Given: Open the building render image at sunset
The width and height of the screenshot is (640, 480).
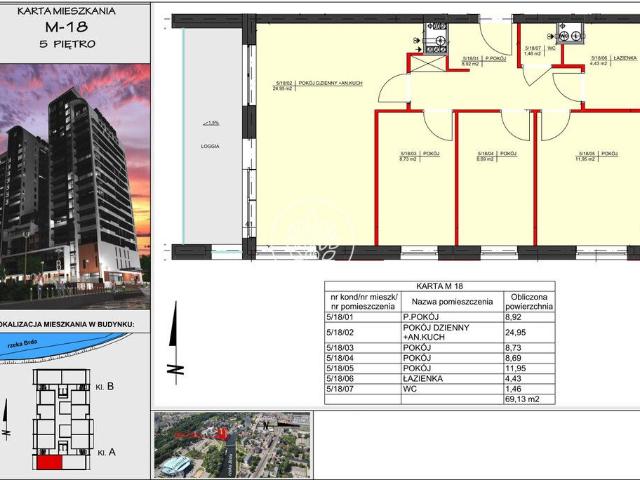Looking at the screenshot, I should pos(75,186).
